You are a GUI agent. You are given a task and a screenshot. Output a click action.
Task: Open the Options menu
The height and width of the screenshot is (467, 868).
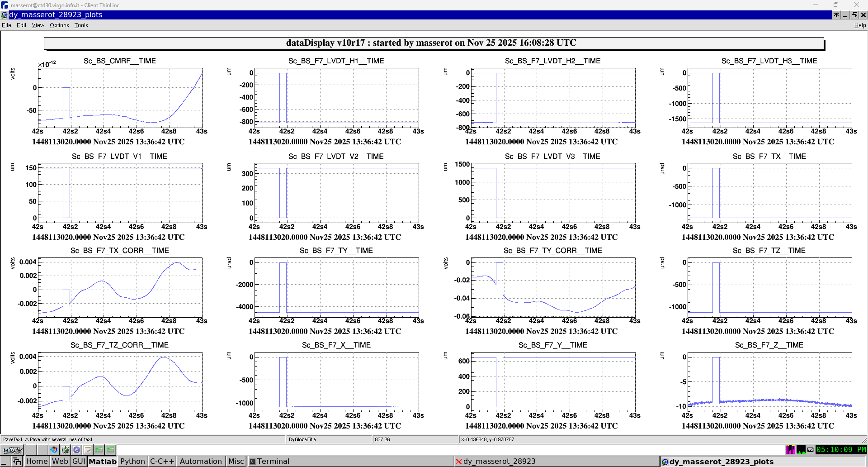click(x=59, y=25)
